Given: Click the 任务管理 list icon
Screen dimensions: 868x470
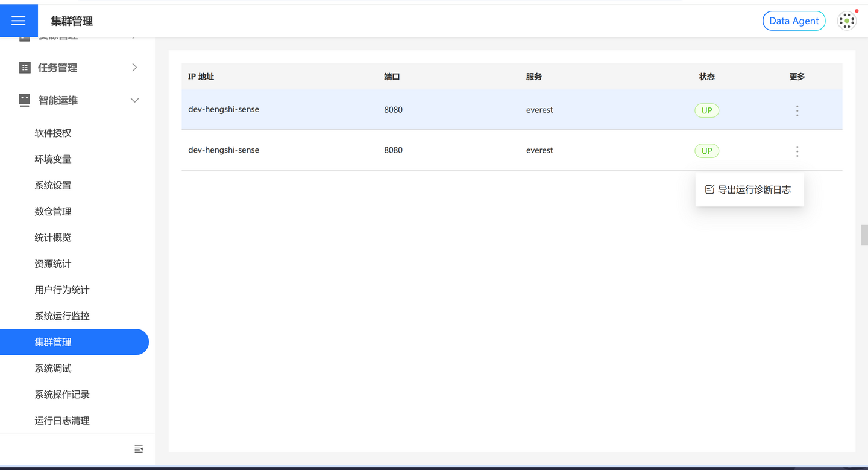Looking at the screenshot, I should [25, 68].
